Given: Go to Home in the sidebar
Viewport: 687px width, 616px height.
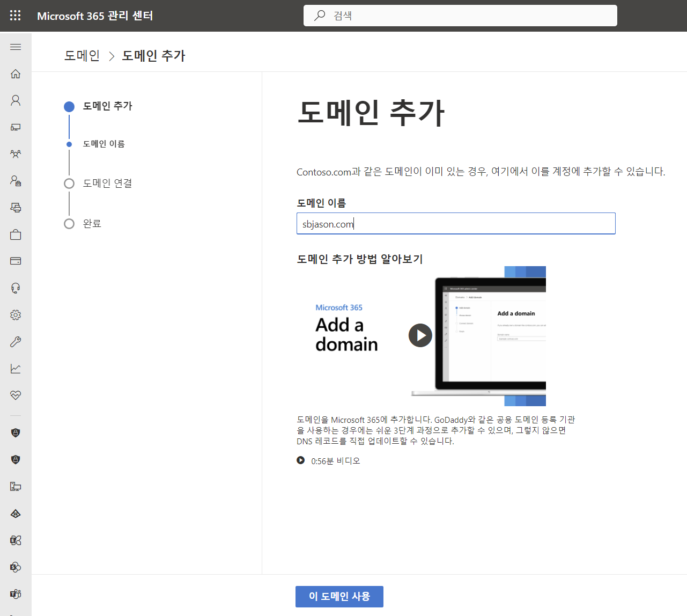Looking at the screenshot, I should 16,74.
